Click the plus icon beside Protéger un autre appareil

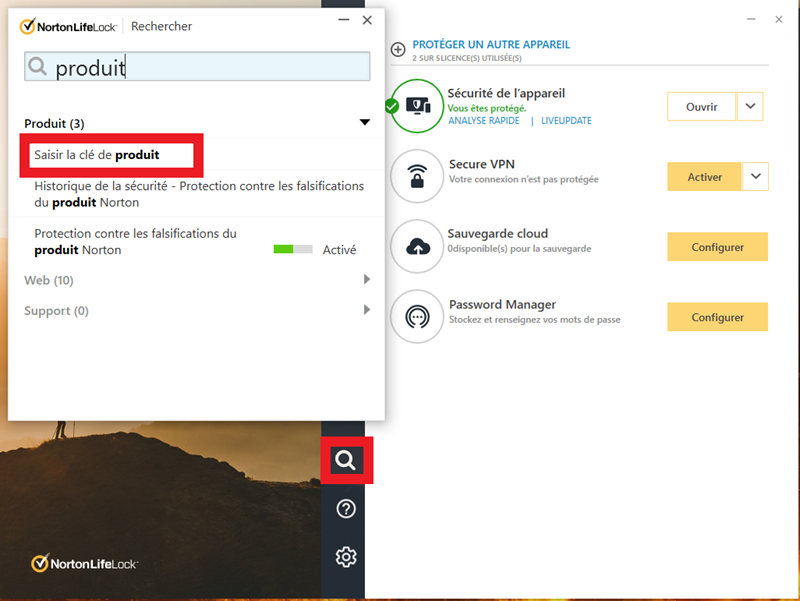[x=398, y=49]
